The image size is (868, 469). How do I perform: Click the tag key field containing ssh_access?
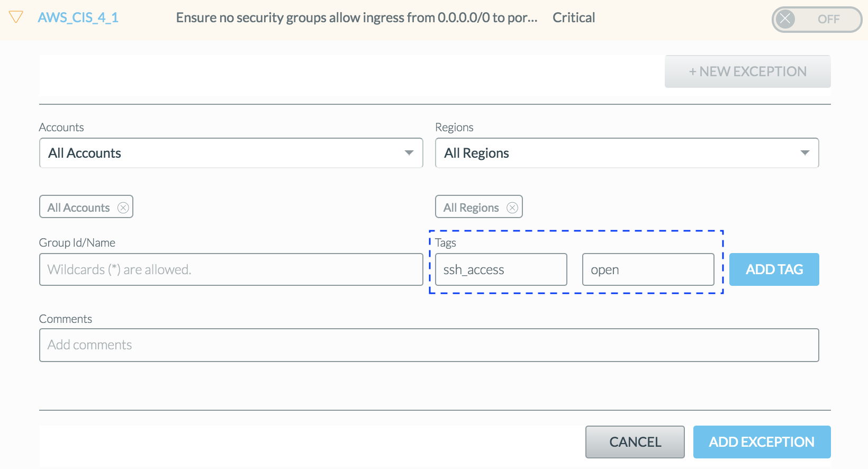(x=501, y=269)
